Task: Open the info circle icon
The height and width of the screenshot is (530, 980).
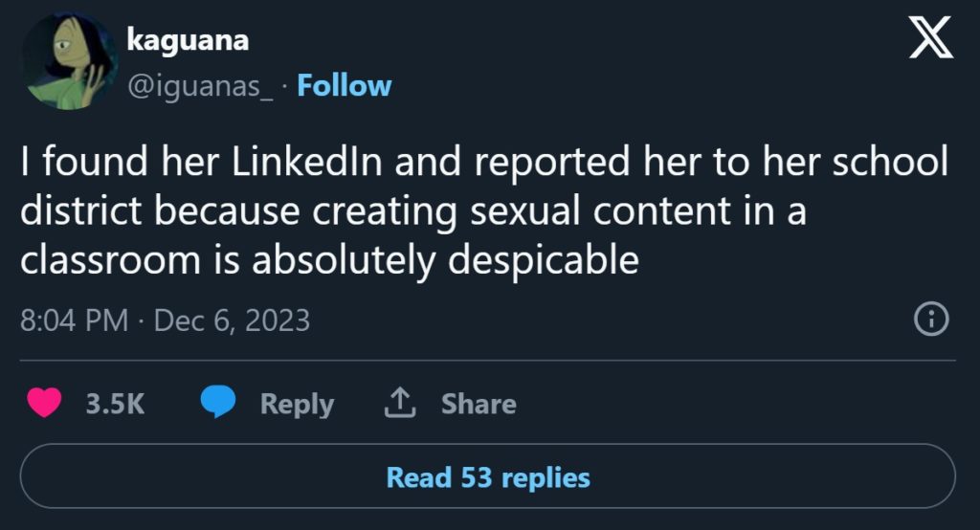Action: 931,320
